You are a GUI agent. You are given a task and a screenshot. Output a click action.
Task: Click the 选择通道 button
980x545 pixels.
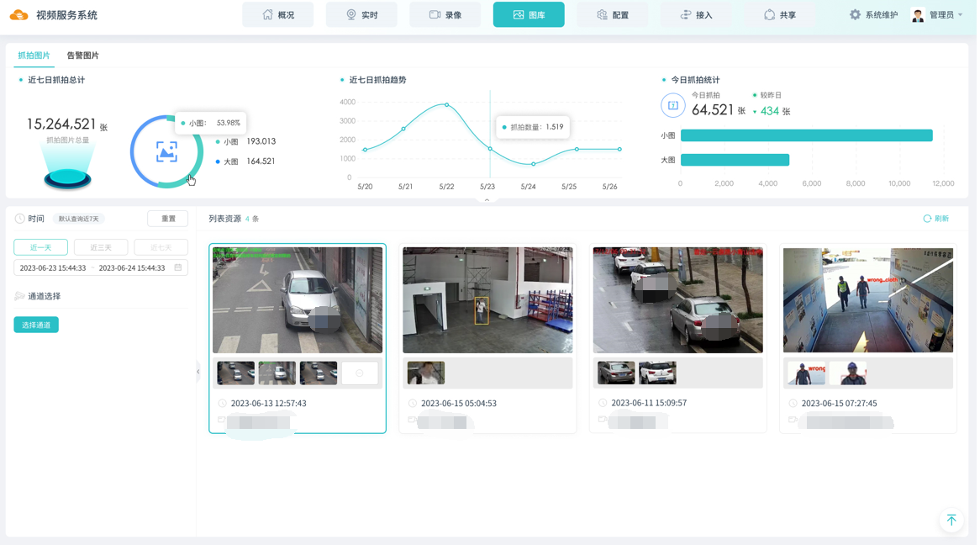[x=36, y=325]
